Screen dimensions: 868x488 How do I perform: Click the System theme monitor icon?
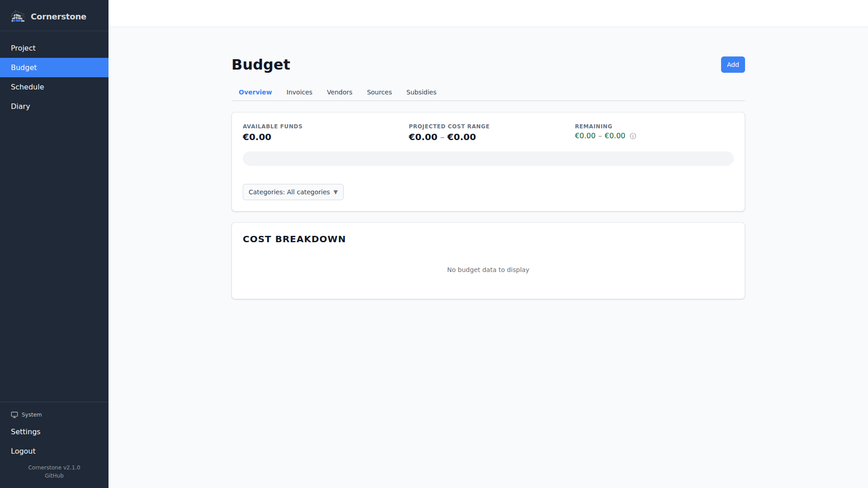(x=14, y=414)
